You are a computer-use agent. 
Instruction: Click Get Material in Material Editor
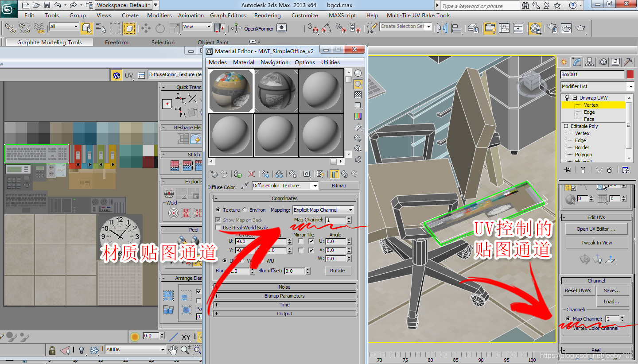pyautogui.click(x=214, y=174)
